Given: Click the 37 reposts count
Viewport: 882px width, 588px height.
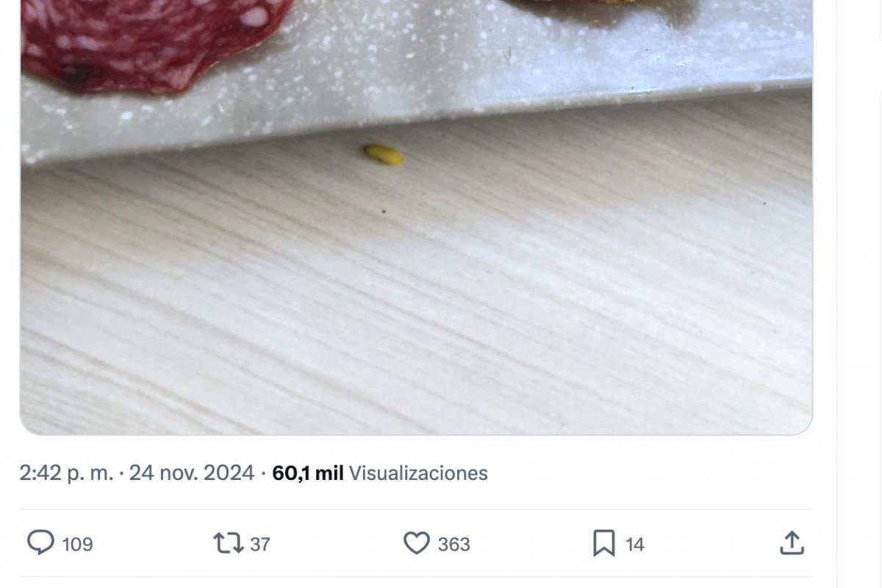Looking at the screenshot, I should (x=260, y=545).
